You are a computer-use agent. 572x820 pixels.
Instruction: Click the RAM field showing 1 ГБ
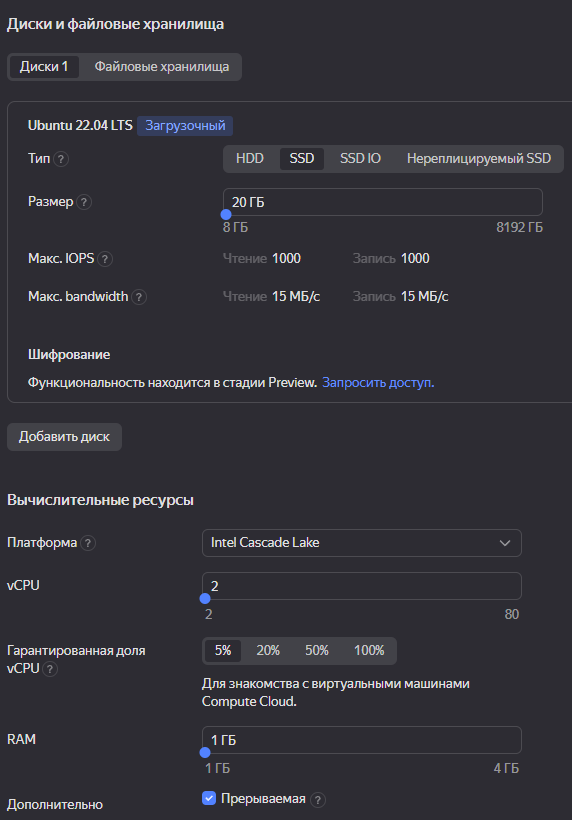(362, 739)
